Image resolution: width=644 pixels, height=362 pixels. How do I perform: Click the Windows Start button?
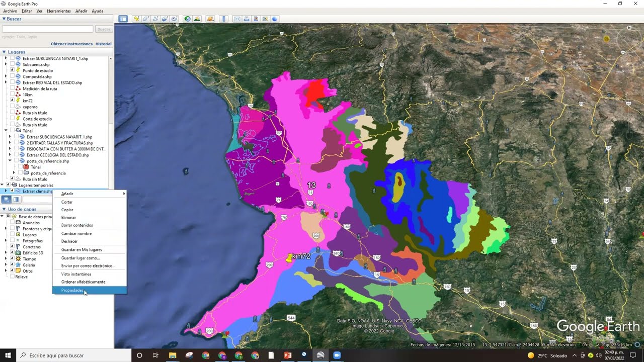pos(8,355)
